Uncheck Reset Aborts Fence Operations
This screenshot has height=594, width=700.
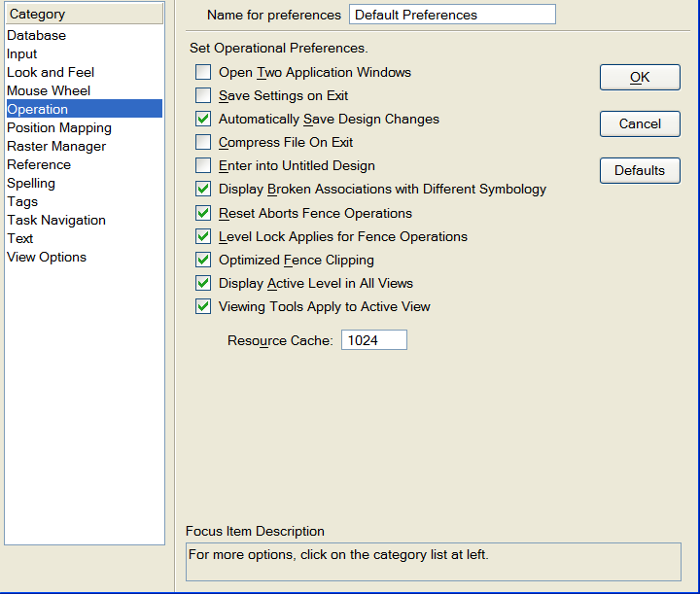(x=203, y=213)
